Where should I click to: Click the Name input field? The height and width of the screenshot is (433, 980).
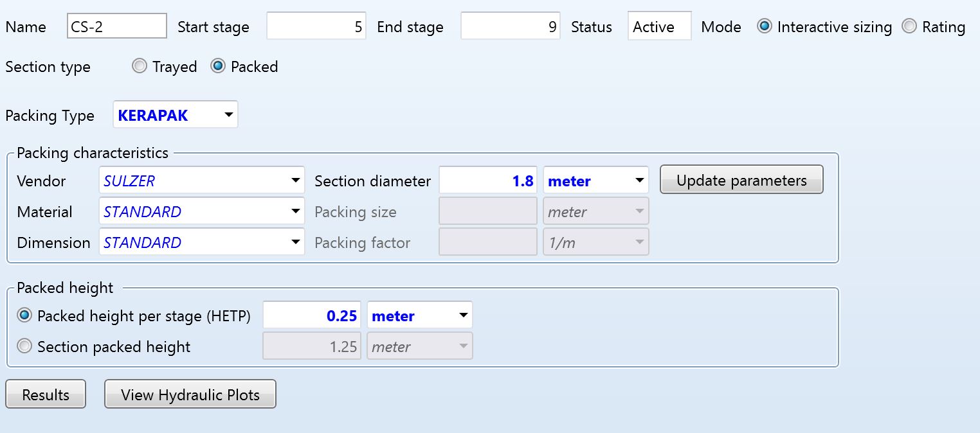point(116,27)
